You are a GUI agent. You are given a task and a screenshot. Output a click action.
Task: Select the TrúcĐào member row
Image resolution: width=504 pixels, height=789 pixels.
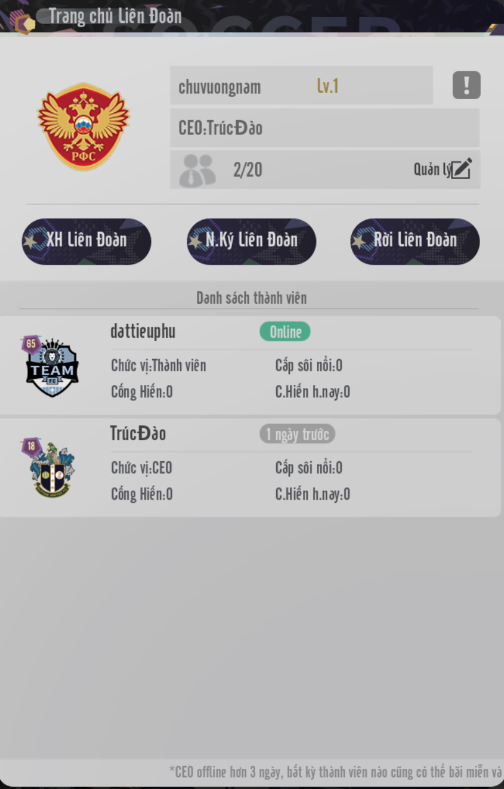click(250, 467)
